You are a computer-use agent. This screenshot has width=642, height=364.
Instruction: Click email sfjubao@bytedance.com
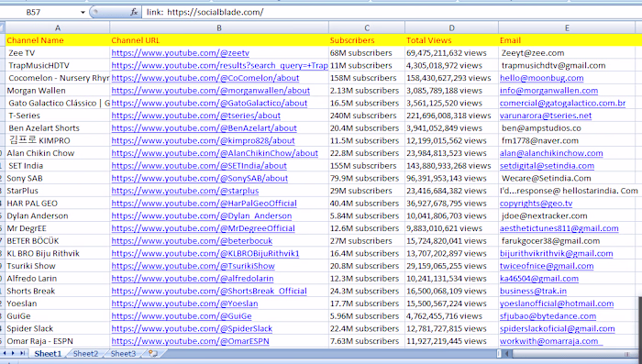coord(548,316)
